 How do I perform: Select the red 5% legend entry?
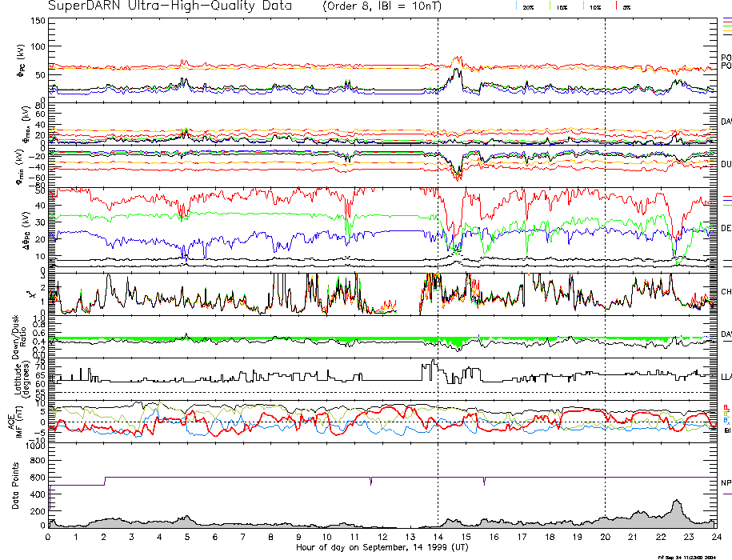[x=626, y=7]
